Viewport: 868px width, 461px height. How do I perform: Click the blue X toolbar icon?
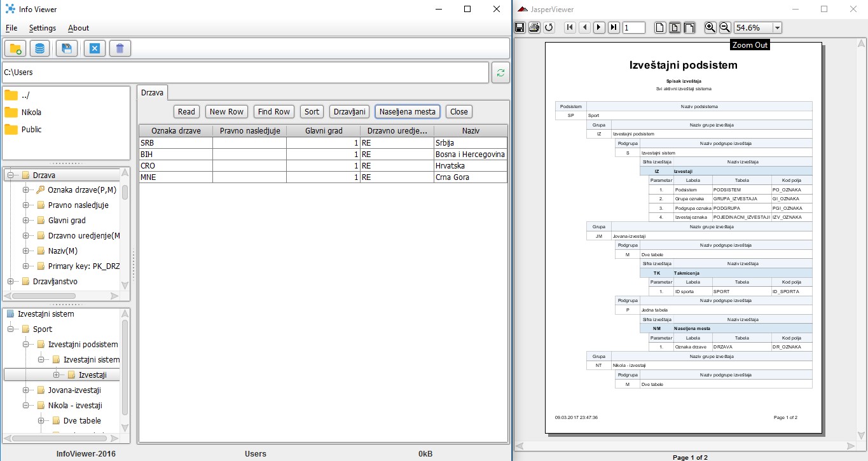point(94,48)
